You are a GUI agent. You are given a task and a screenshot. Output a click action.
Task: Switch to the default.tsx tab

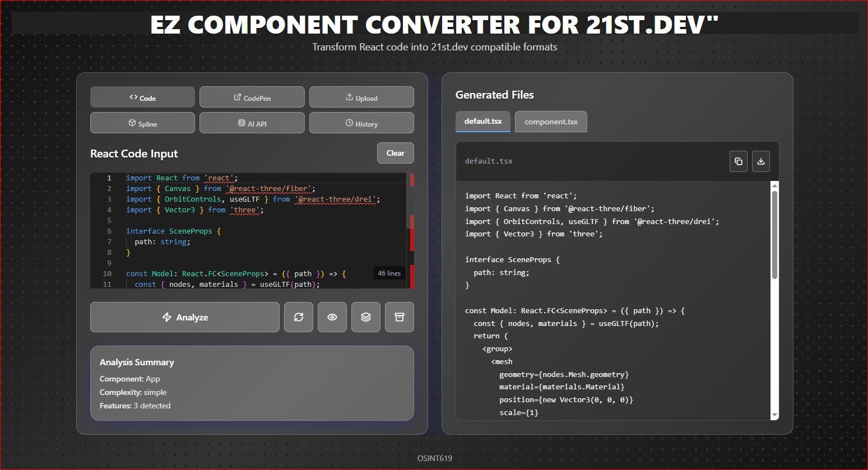(483, 122)
